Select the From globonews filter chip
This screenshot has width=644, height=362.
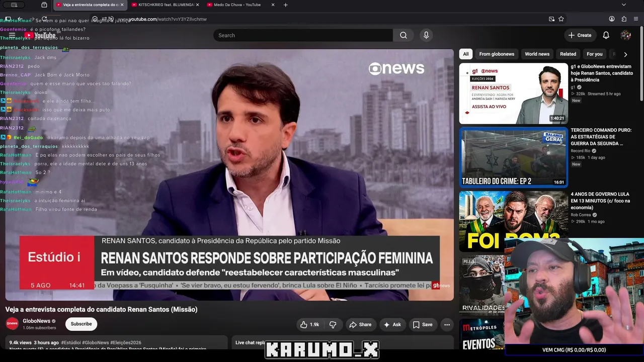point(497,54)
